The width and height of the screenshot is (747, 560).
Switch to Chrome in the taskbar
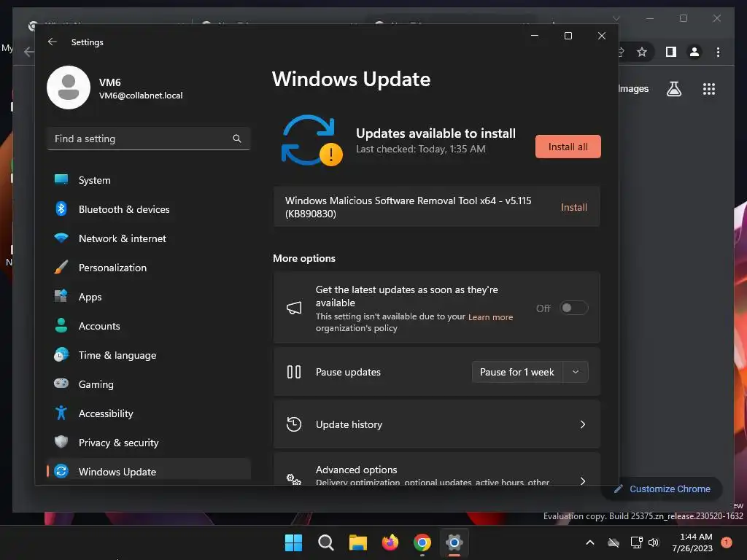[x=422, y=542]
